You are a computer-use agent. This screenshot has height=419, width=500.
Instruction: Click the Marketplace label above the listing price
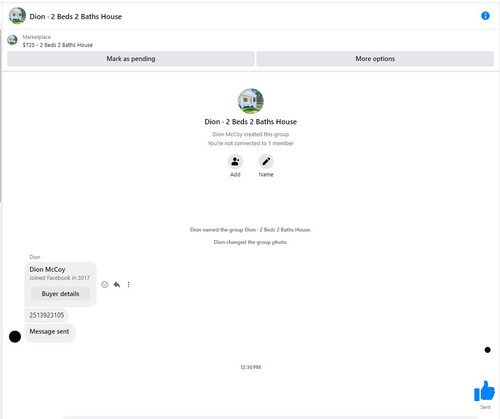coord(37,37)
